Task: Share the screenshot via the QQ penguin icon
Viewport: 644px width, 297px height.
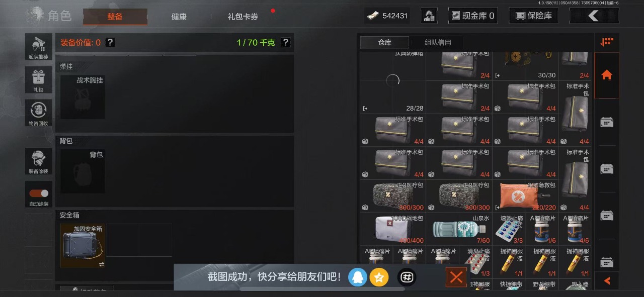Action: pos(358,277)
